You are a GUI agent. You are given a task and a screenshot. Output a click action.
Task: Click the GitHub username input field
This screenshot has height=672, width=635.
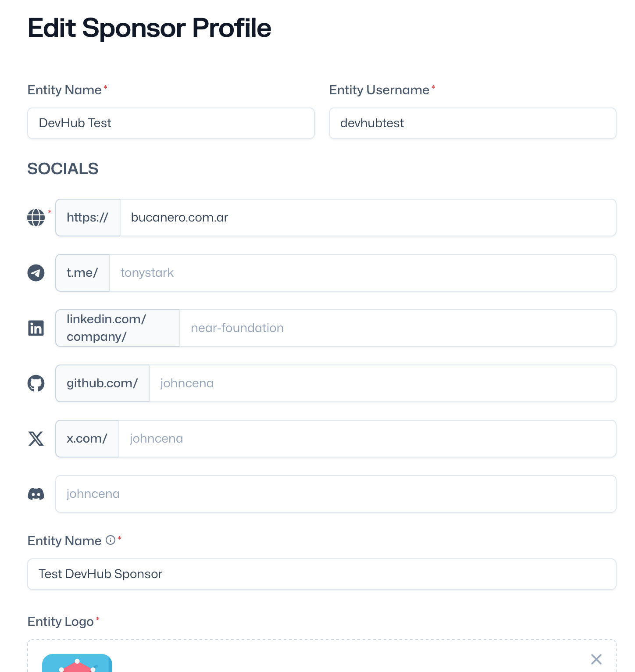[x=383, y=383]
